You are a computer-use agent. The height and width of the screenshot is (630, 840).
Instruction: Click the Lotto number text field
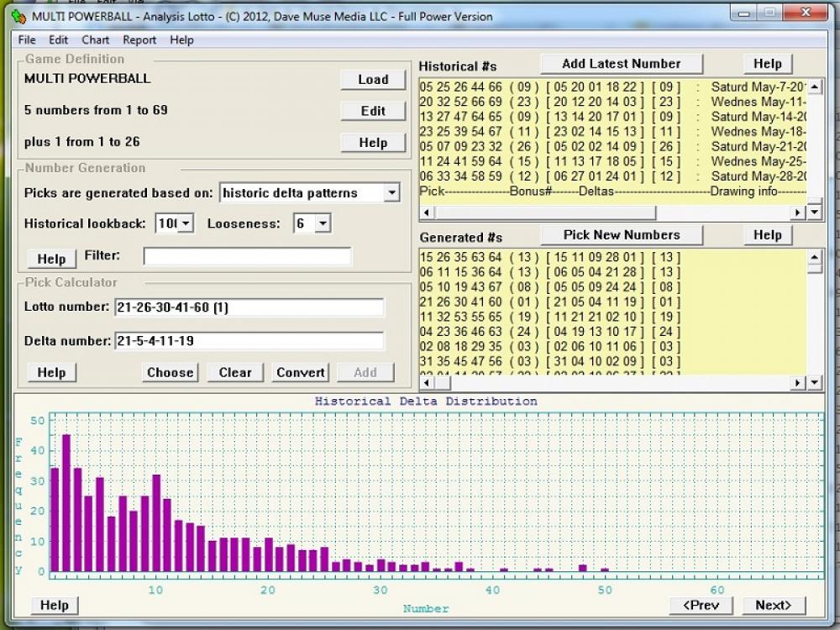tap(249, 307)
